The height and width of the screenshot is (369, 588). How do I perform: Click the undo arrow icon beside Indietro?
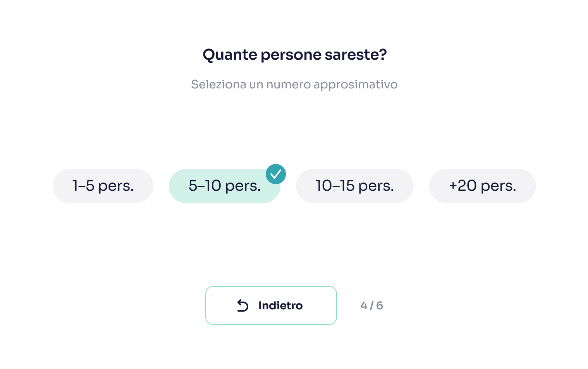[243, 305]
